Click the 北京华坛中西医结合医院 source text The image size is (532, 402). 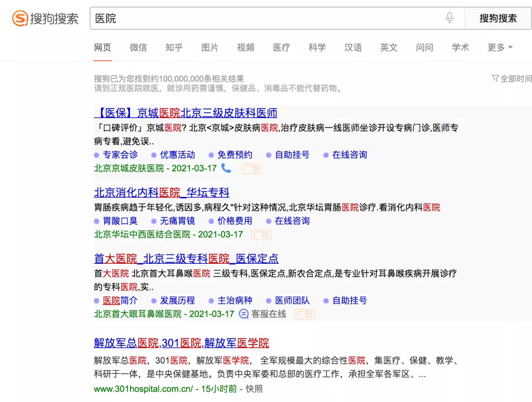[x=142, y=234]
